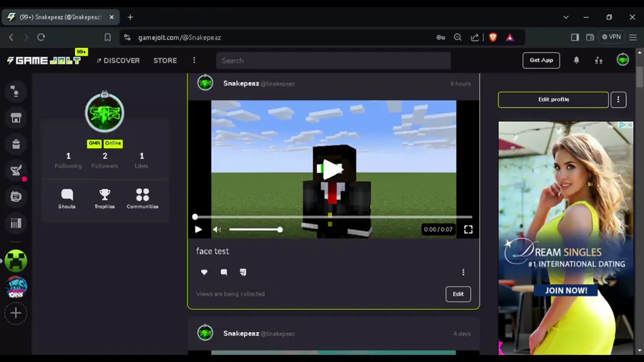Open Brave Shields lion icon

[493, 37]
